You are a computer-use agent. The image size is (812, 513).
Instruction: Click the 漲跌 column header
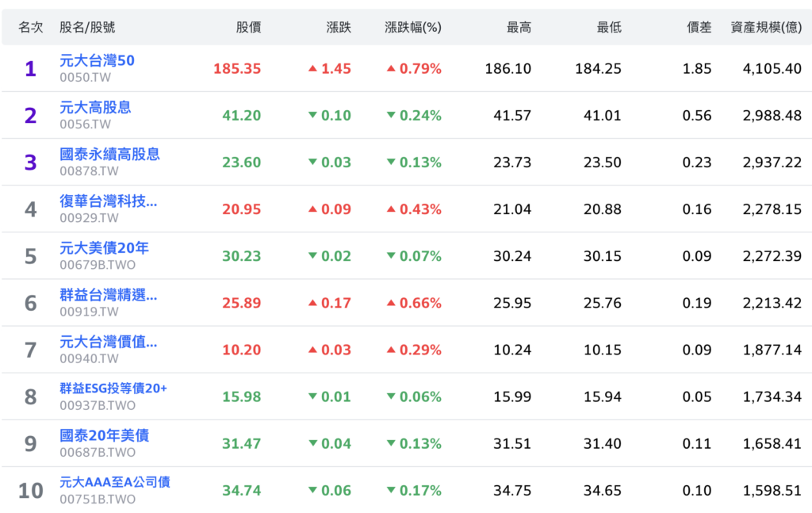pos(339,27)
